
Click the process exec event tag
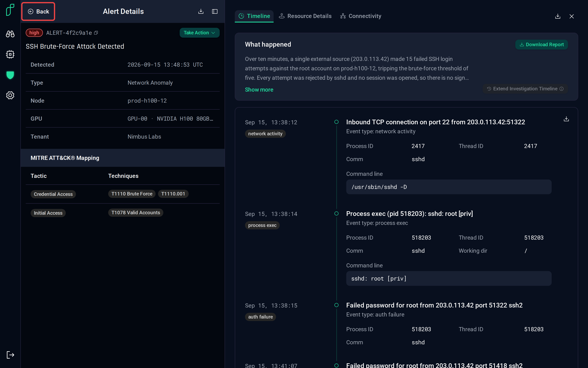pos(262,225)
